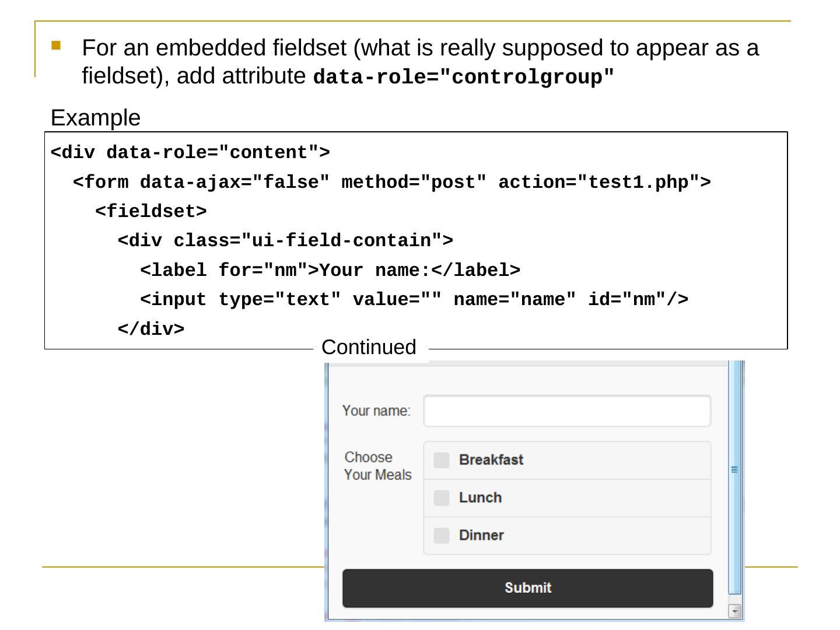Check the Dinner checkbox
The image size is (840, 630).
pos(442,535)
